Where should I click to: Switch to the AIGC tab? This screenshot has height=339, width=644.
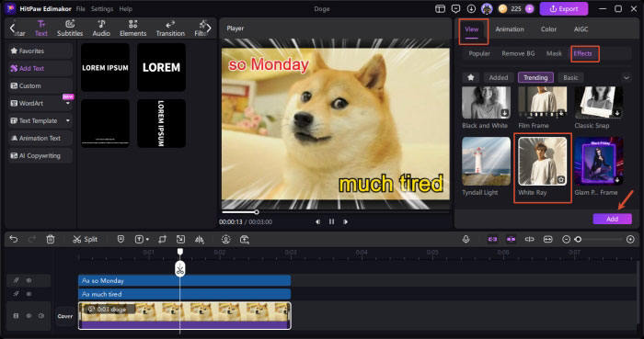point(581,29)
